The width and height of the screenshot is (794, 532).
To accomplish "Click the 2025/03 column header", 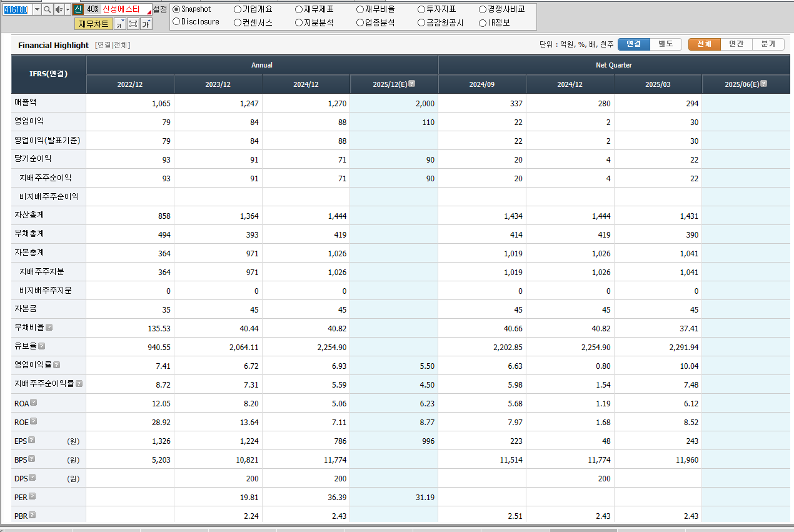I will (x=658, y=84).
